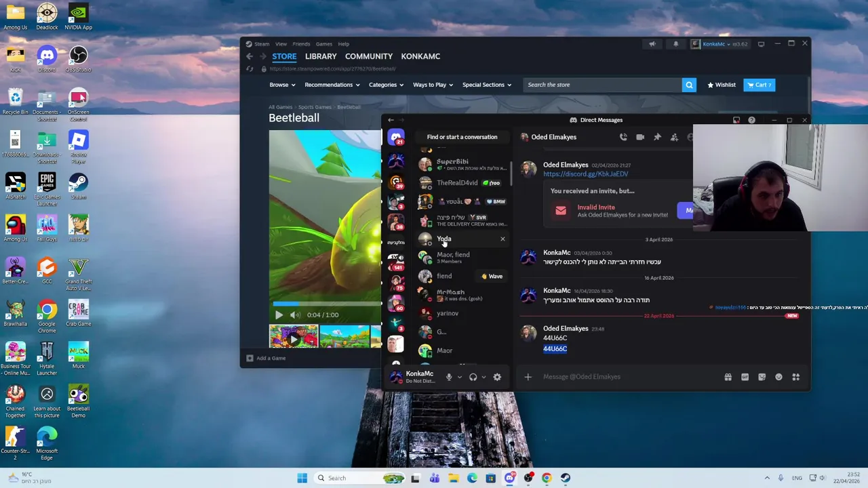The height and width of the screenshot is (488, 868).
Task: Open Discord help question mark icon
Action: click(751, 120)
